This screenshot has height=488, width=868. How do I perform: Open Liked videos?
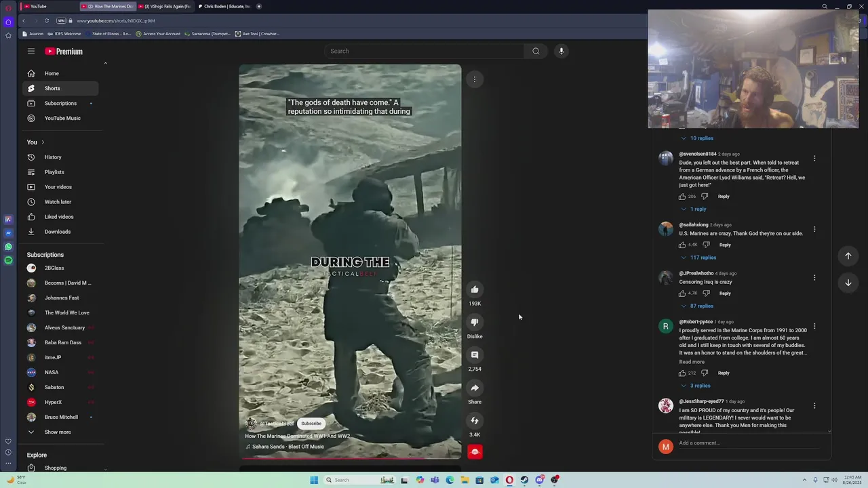60,217
